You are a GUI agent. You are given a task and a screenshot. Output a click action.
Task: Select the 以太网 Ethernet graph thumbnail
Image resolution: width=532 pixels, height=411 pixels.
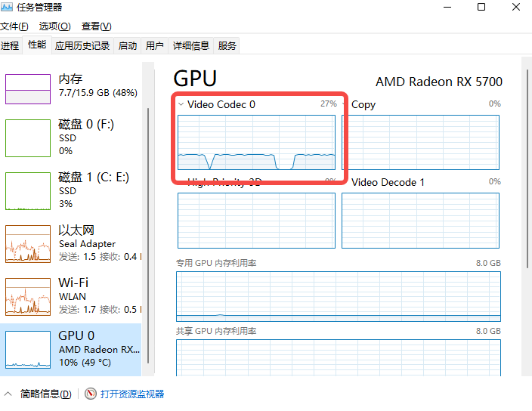tap(27, 243)
